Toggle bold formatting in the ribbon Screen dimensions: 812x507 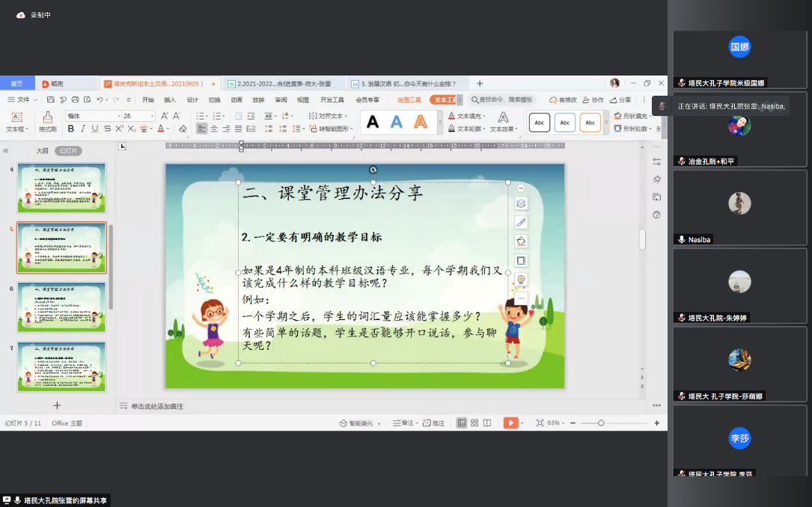(71, 129)
